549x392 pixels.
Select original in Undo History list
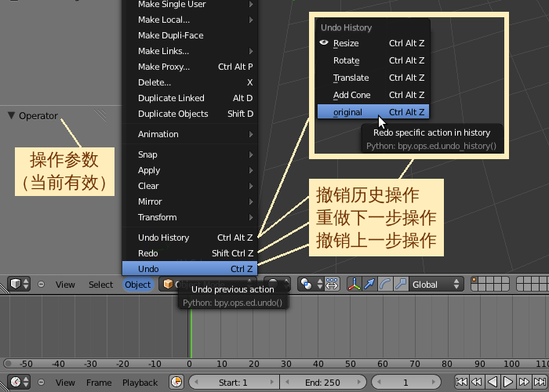(373, 112)
